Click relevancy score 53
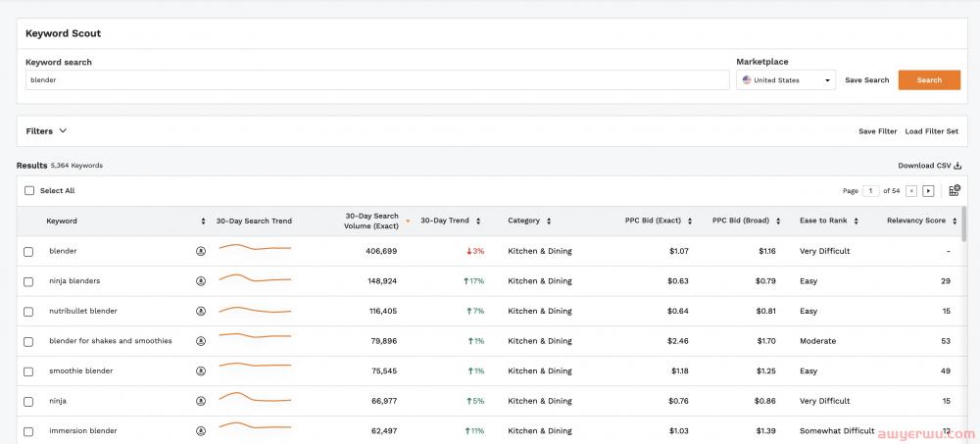The width and height of the screenshot is (980, 444). 946,341
